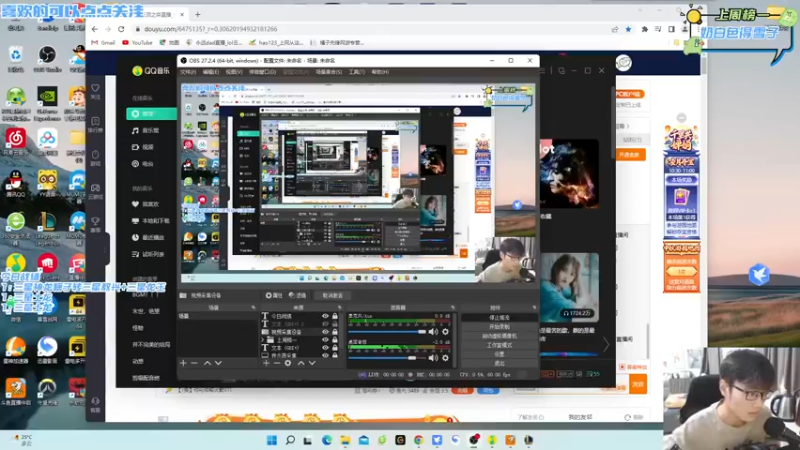
Task: Pop out the controls dock icon
Action: pyautogui.click(x=534, y=308)
